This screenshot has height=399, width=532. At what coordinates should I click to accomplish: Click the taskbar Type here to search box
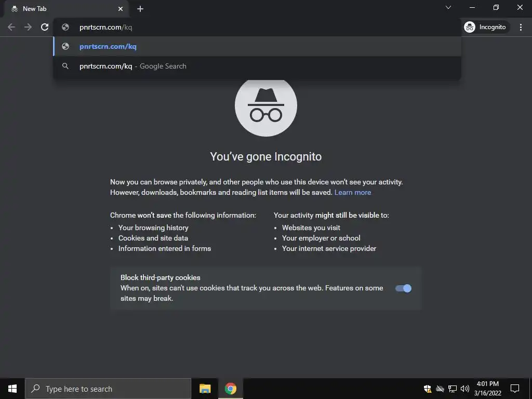coord(108,389)
